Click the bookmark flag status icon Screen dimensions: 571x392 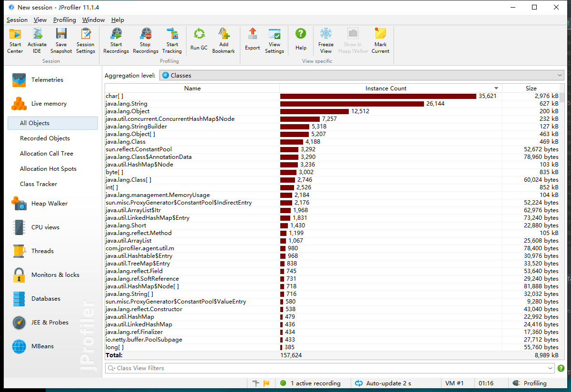pos(266,383)
